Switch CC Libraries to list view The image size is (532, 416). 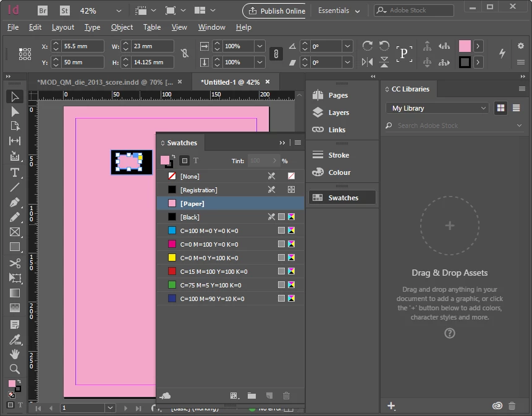[516, 108]
